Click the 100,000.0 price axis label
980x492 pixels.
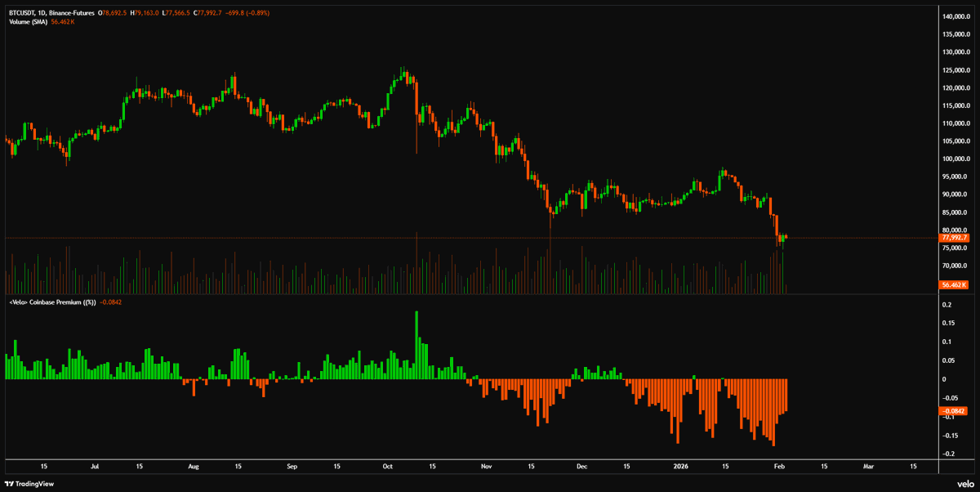coord(955,159)
